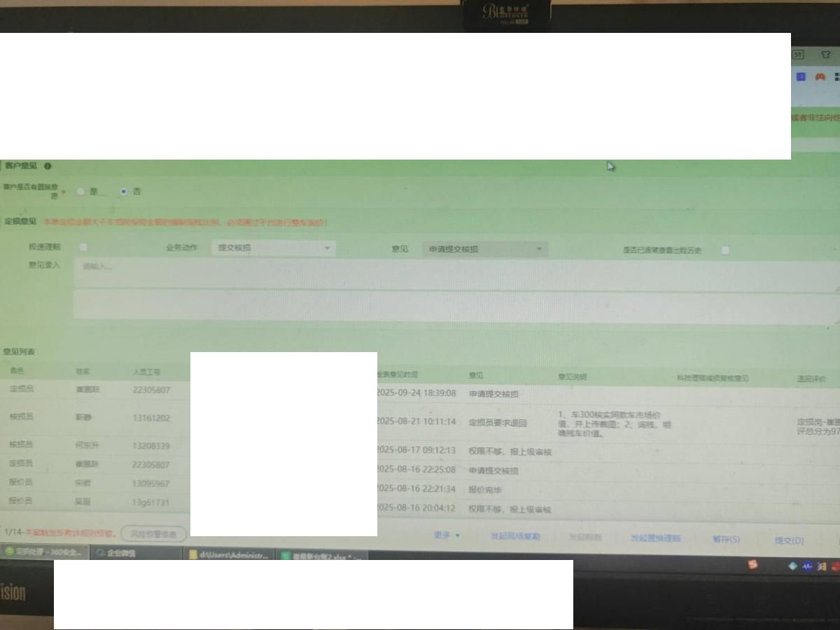Expand the 更多 menu

(x=447, y=535)
